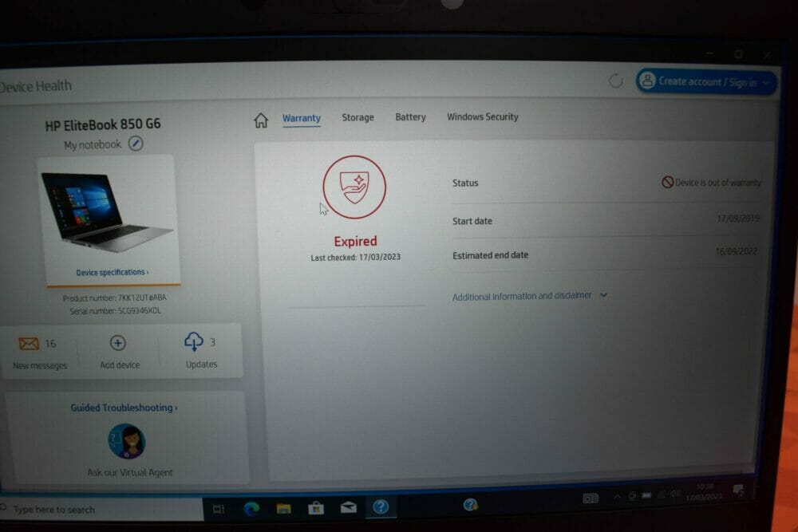The height and width of the screenshot is (532, 798).
Task: Expand Additional information and disclaimer
Action: click(530, 296)
